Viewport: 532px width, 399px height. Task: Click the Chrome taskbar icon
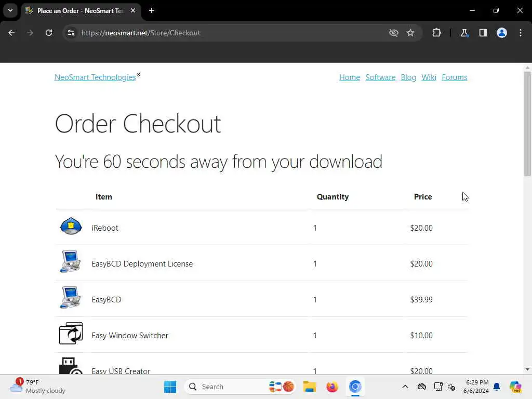pyautogui.click(x=355, y=387)
